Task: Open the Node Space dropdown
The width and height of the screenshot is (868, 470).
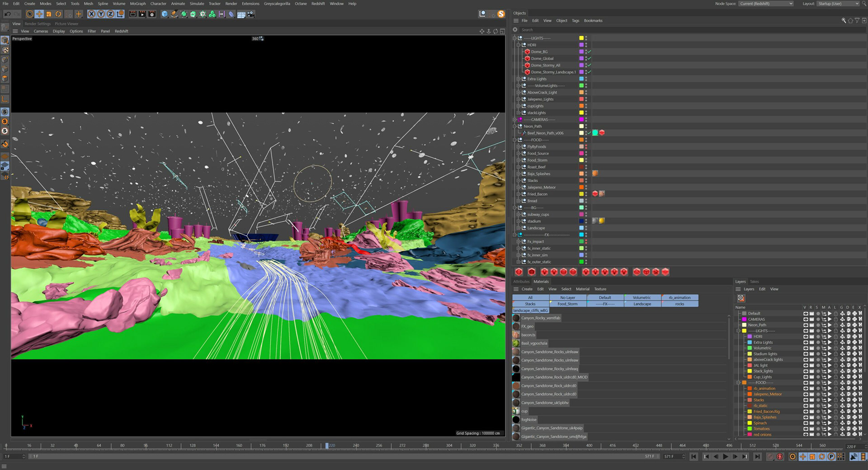Action: click(766, 4)
